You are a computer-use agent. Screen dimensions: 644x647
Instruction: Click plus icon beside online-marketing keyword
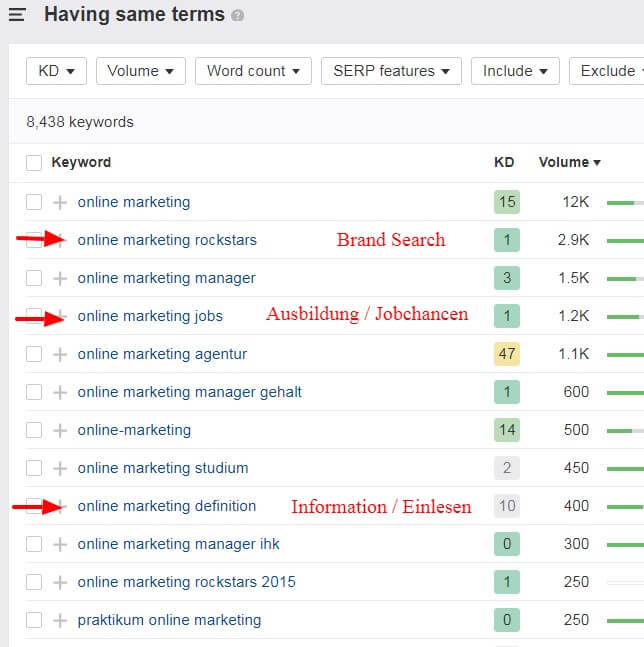(x=60, y=430)
